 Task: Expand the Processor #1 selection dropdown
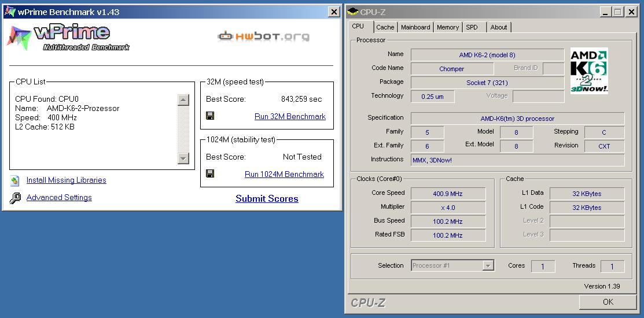pyautogui.click(x=488, y=266)
